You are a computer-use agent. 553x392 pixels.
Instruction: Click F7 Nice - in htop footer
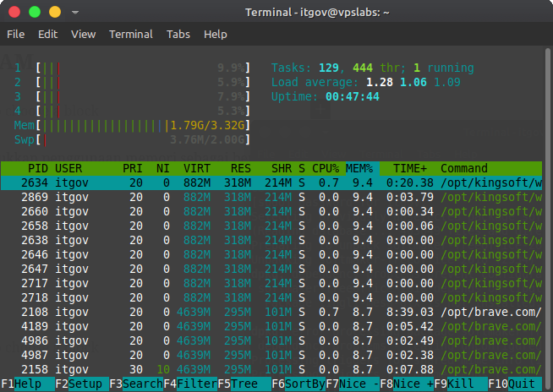tap(353, 384)
